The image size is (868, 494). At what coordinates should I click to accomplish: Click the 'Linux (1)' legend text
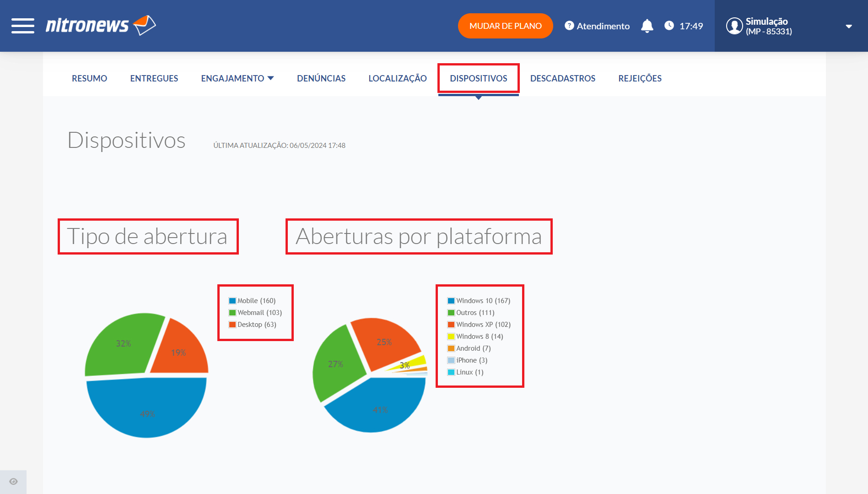(x=470, y=372)
